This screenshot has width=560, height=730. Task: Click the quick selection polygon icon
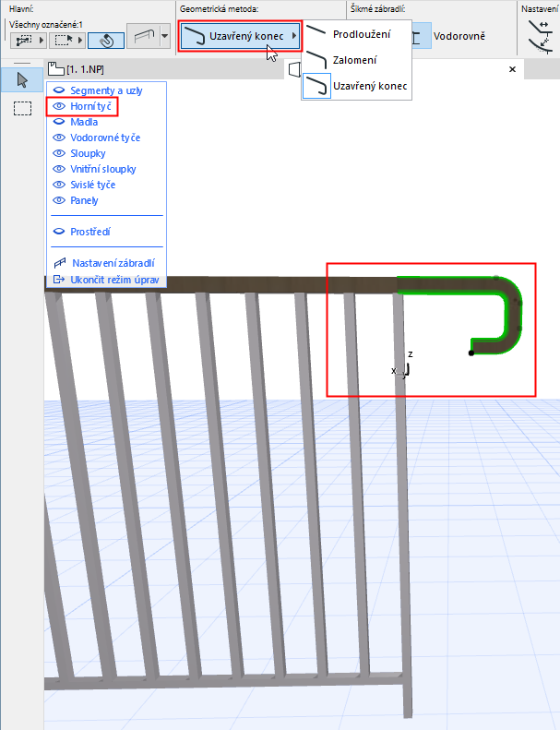(x=24, y=41)
